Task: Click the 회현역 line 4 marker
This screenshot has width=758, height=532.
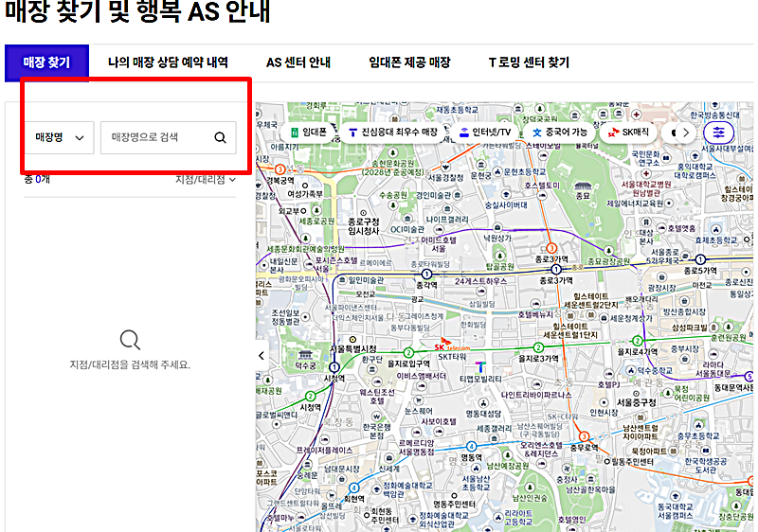Action: (x=353, y=488)
